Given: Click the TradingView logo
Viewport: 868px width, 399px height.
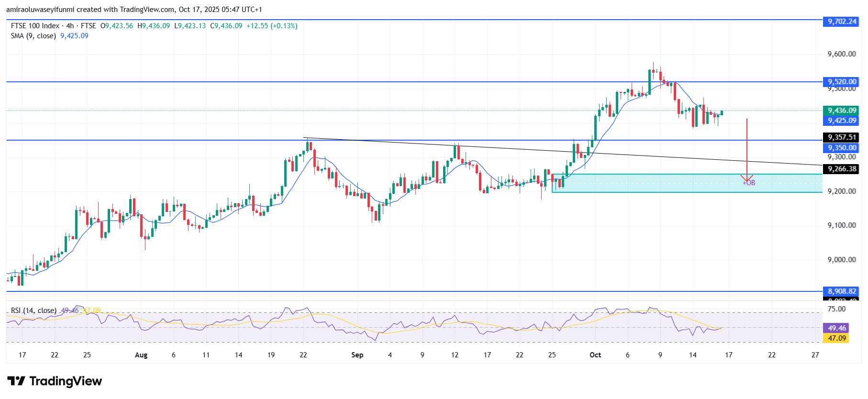Looking at the screenshot, I should point(55,381).
